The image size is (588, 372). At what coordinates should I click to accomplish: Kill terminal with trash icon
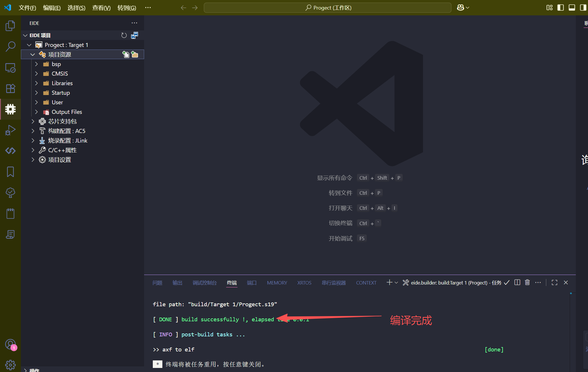tap(527, 282)
